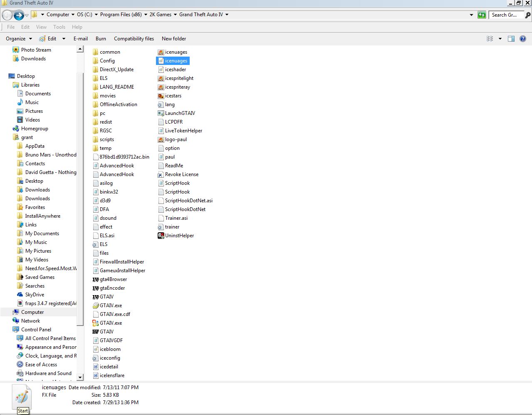532x415 pixels.
Task: Click the green refresh icon beside address bar
Action: tap(482, 15)
